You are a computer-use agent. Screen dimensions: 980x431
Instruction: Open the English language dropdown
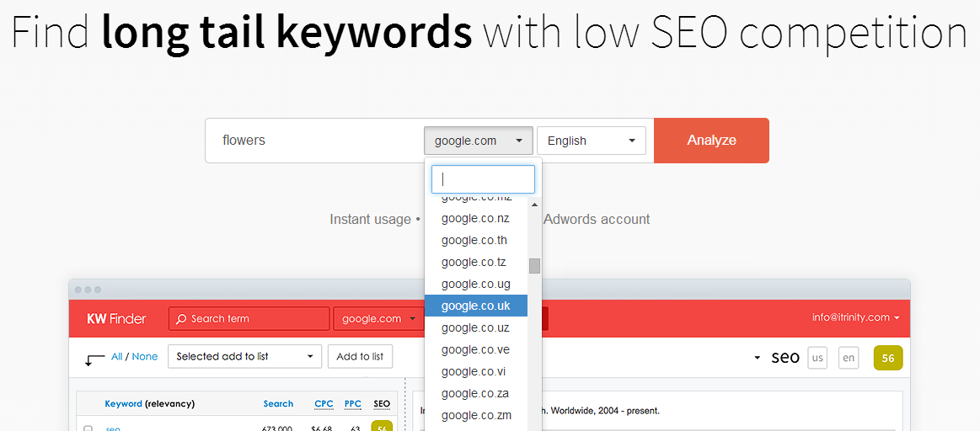[592, 141]
